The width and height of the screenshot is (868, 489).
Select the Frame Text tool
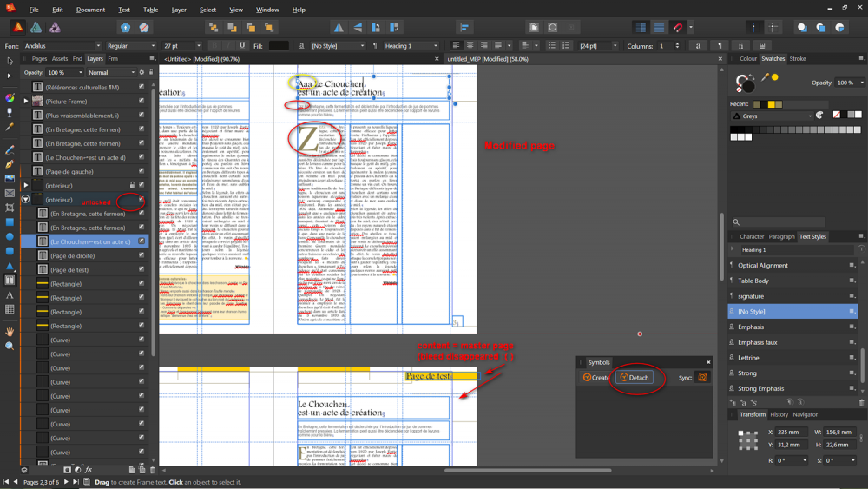(x=10, y=281)
